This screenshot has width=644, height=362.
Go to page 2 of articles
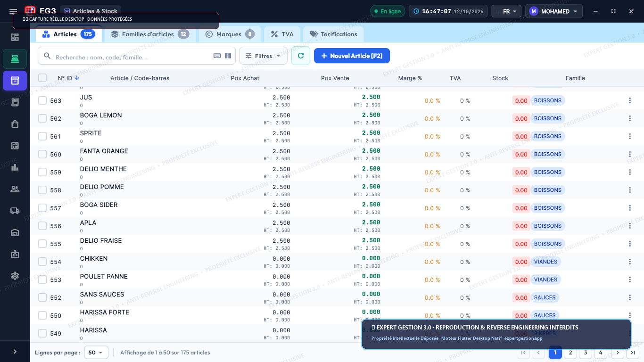pos(570,353)
